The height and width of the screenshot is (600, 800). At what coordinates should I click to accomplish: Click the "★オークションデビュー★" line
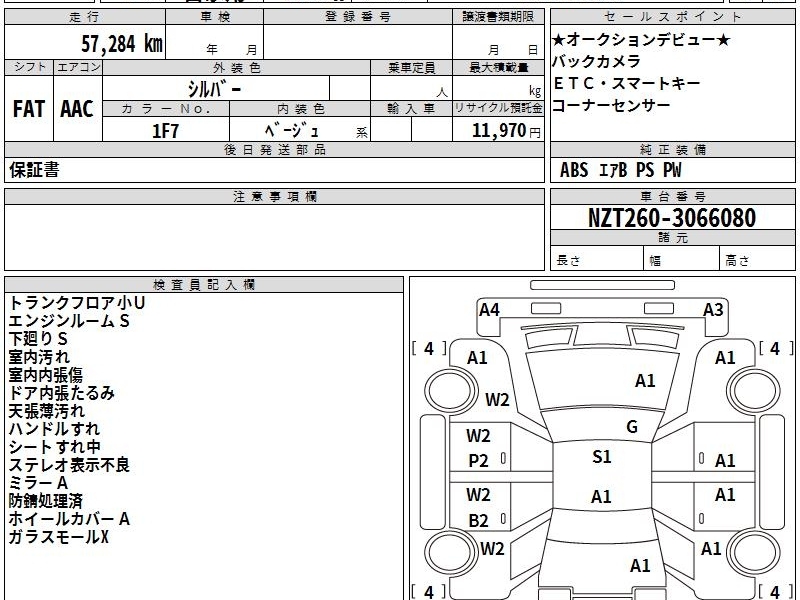[x=641, y=39]
